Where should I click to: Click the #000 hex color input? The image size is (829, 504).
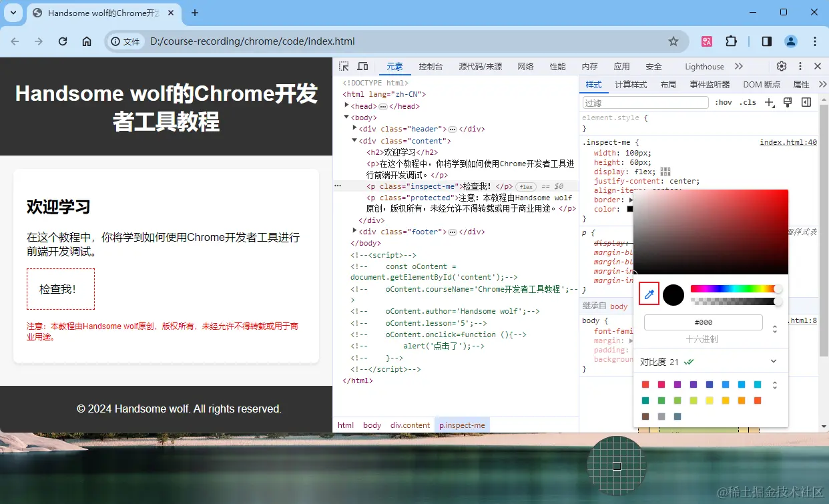703,322
